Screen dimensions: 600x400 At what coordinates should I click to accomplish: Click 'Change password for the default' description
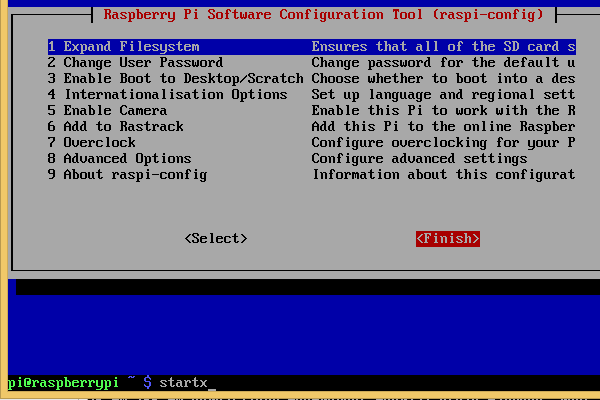click(x=435, y=63)
